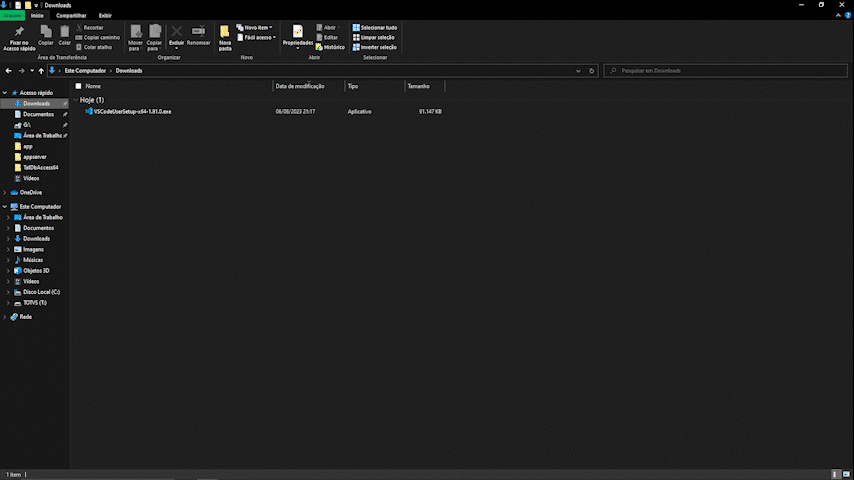Refresh the Downloads folder
Viewport: 854px width, 480px height.
[591, 71]
